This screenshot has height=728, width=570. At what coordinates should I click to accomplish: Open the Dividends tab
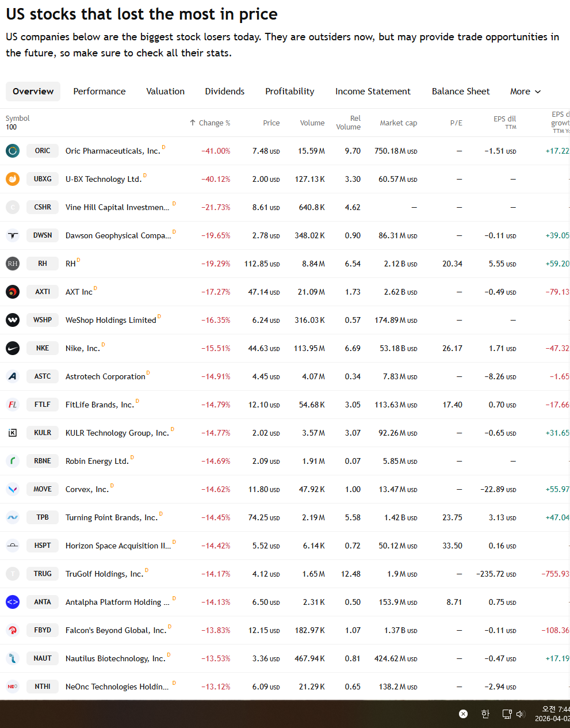pos(225,92)
